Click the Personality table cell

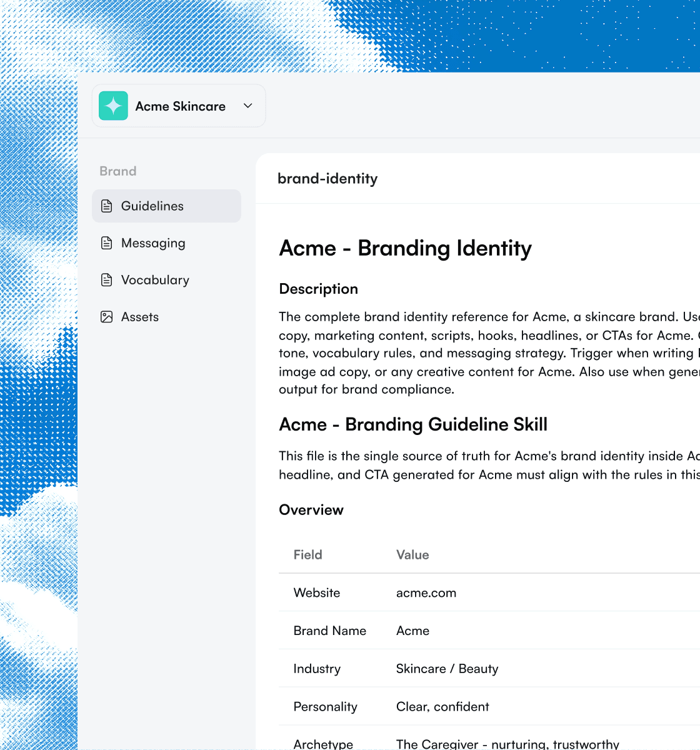tap(326, 707)
